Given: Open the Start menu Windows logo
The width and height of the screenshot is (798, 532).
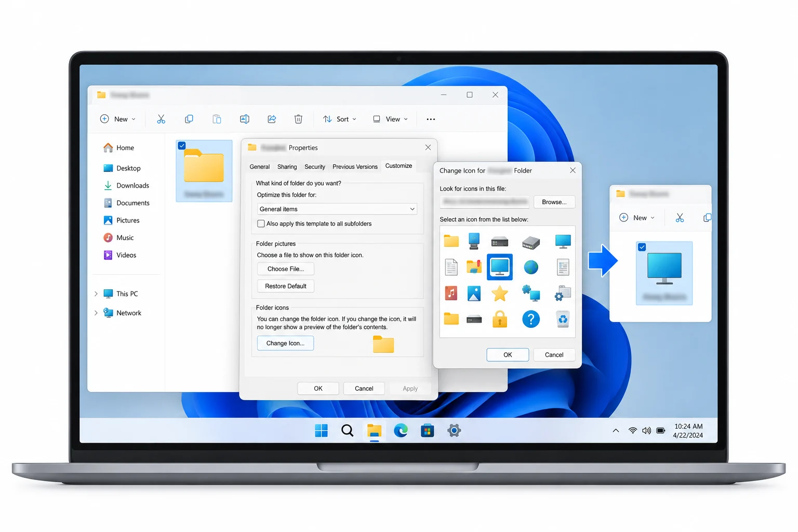Looking at the screenshot, I should [321, 430].
